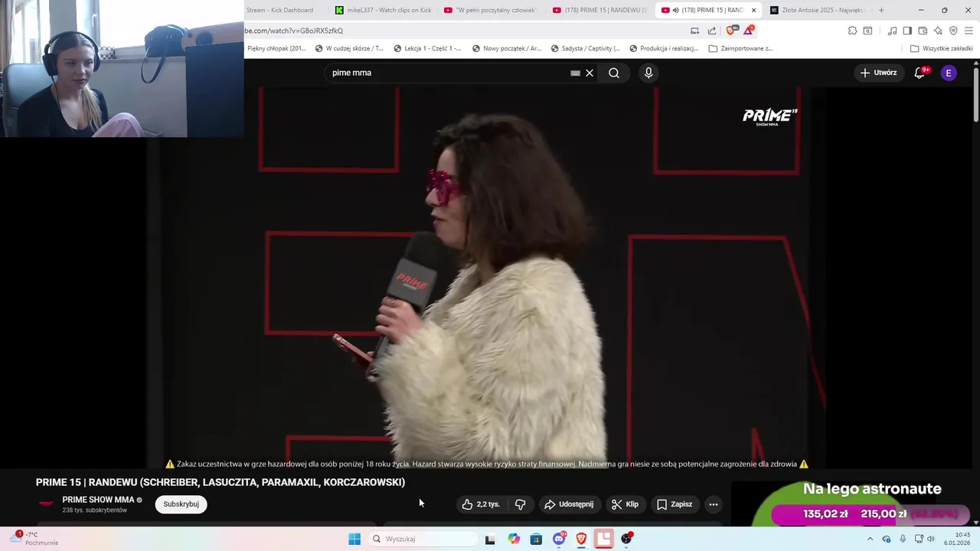This screenshot has width=980, height=551.
Task: Open Brave VPN shield icon
Action: point(953,31)
